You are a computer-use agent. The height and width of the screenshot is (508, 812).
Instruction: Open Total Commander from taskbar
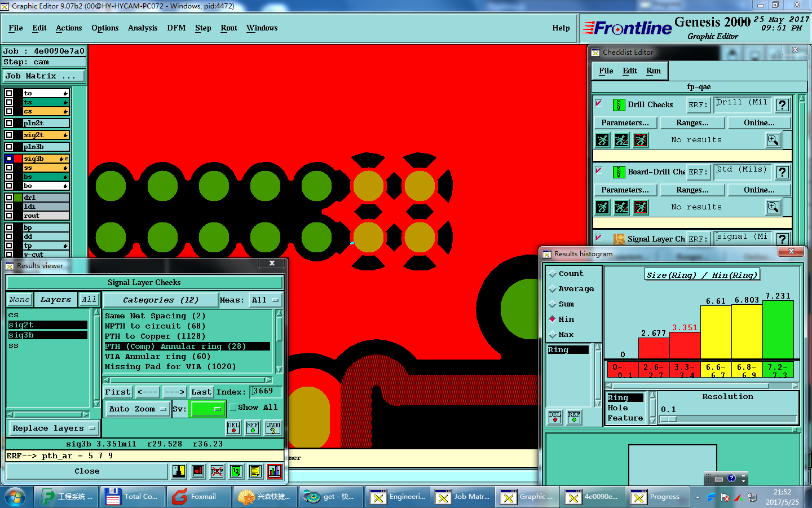click(133, 497)
